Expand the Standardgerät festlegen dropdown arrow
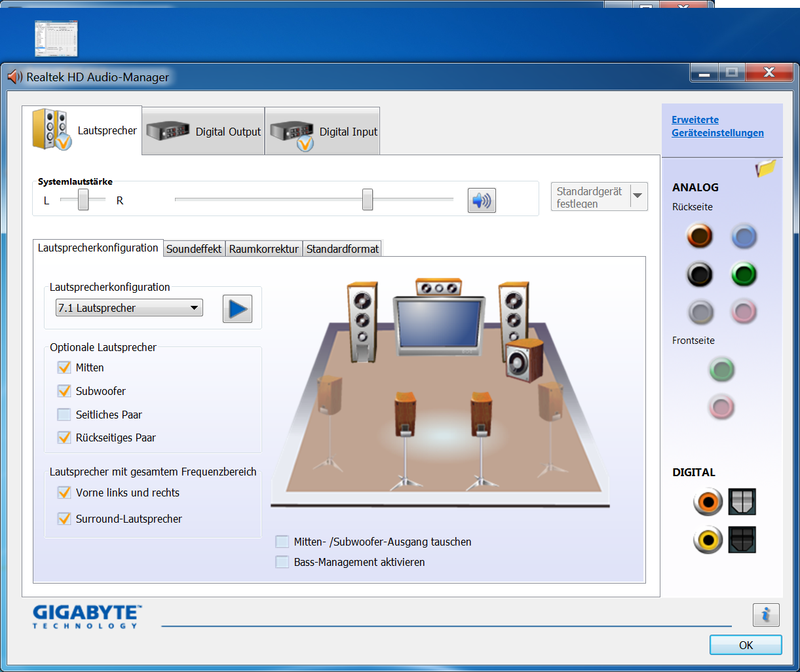The height and width of the screenshot is (672, 800). tap(638, 196)
